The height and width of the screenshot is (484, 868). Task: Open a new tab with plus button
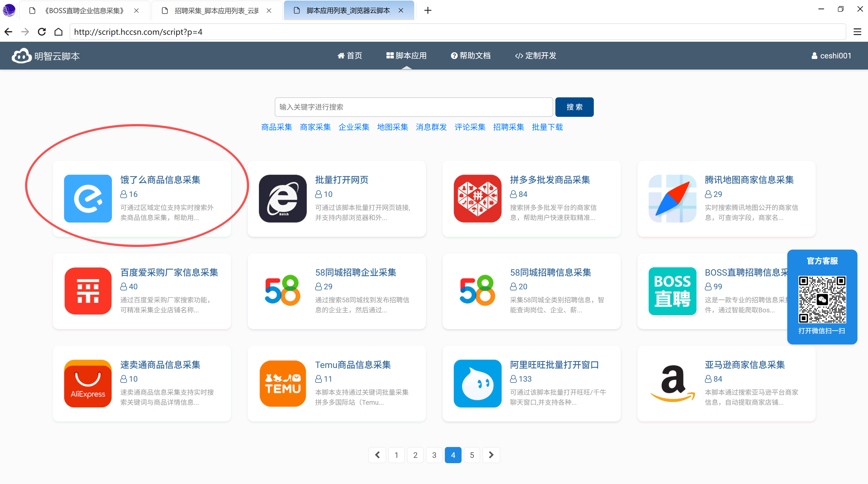point(428,11)
